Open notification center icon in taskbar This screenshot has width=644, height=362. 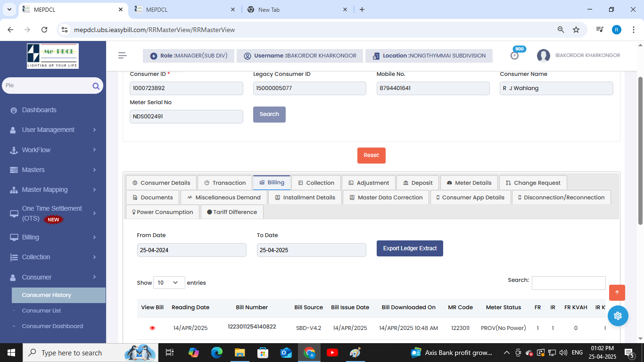tap(630, 353)
